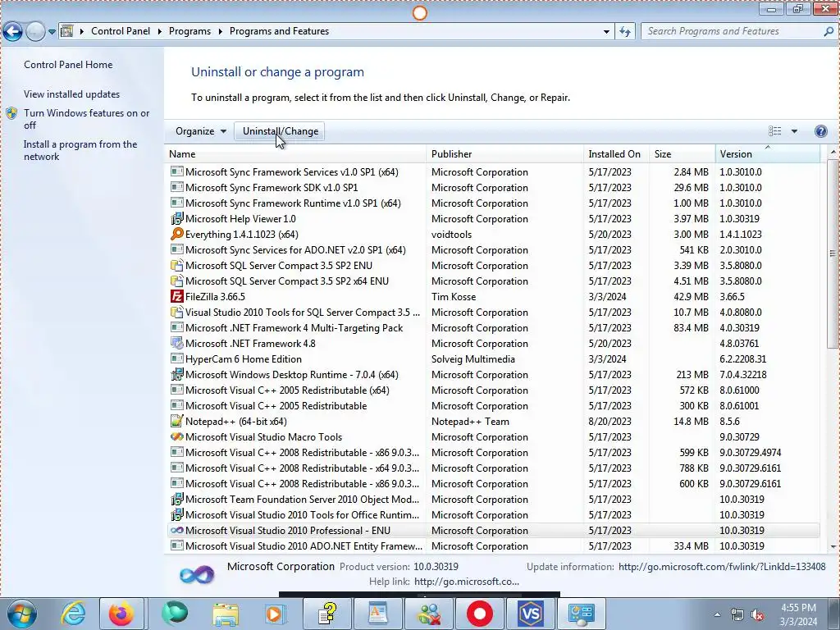Select Microsoft Sync Services for ADO.NET v2.0 row
Image resolution: width=840 pixels, height=630 pixels.
(x=495, y=249)
